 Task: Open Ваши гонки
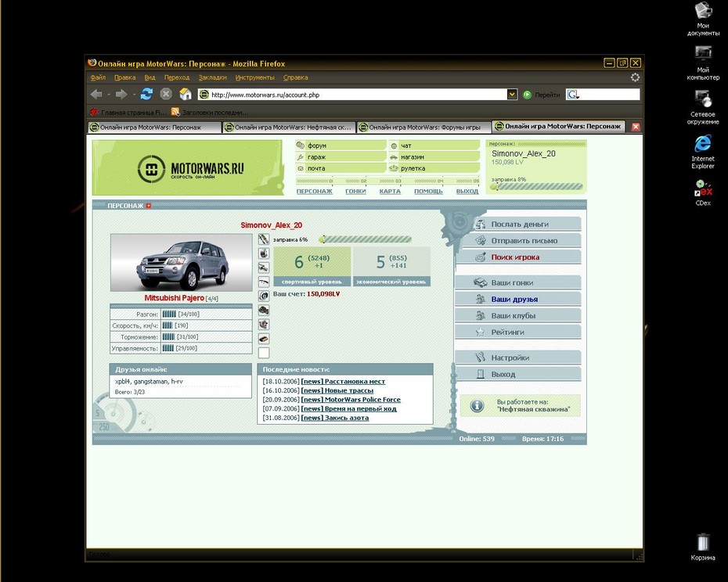519,282
